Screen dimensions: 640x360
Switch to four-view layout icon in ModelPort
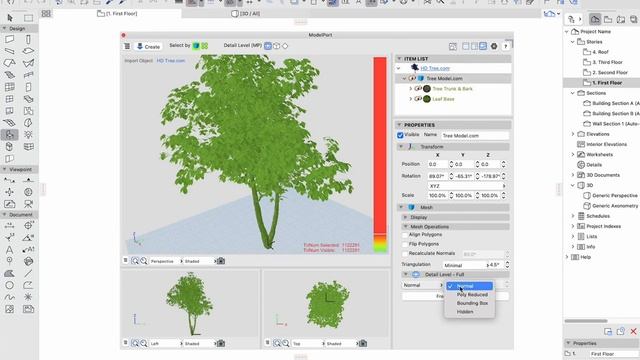point(483,46)
